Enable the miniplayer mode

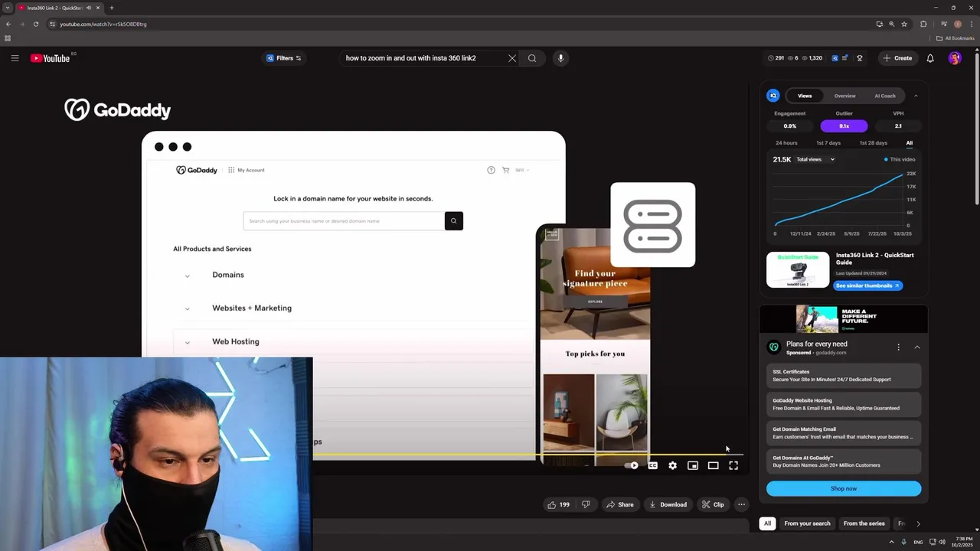tap(693, 465)
